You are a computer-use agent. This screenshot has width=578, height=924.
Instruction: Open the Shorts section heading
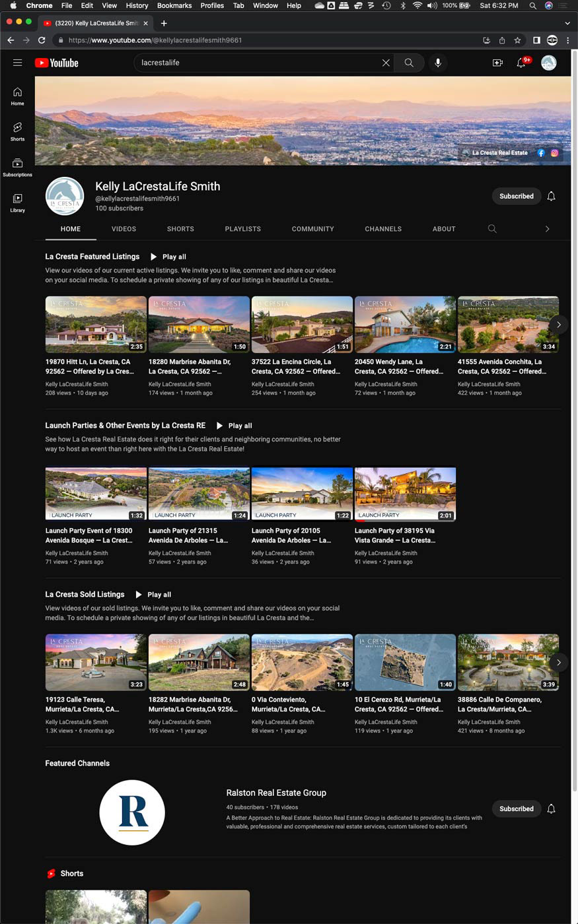click(x=71, y=873)
